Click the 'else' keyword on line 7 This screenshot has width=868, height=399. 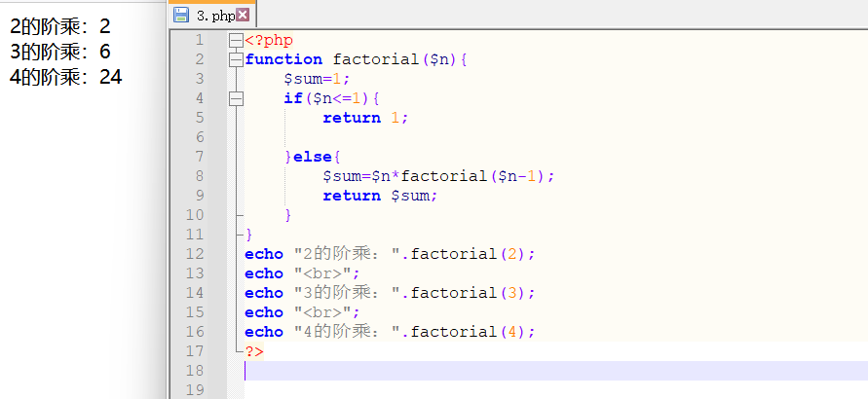(x=313, y=157)
